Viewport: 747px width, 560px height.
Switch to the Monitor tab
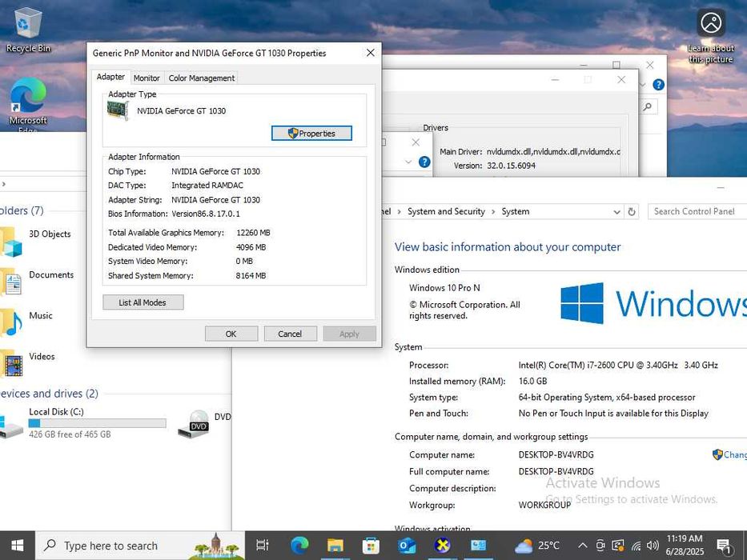click(147, 78)
